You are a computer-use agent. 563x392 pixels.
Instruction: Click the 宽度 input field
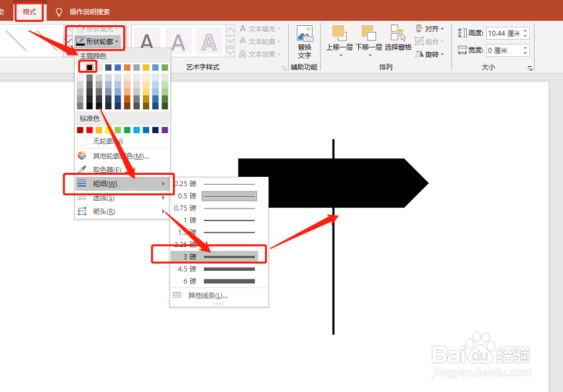pyautogui.click(x=504, y=50)
